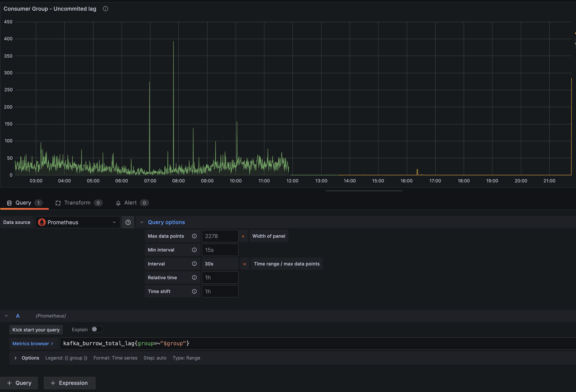Click the Min interval info icon
Image resolution: width=576 pixels, height=392 pixels.
point(195,250)
